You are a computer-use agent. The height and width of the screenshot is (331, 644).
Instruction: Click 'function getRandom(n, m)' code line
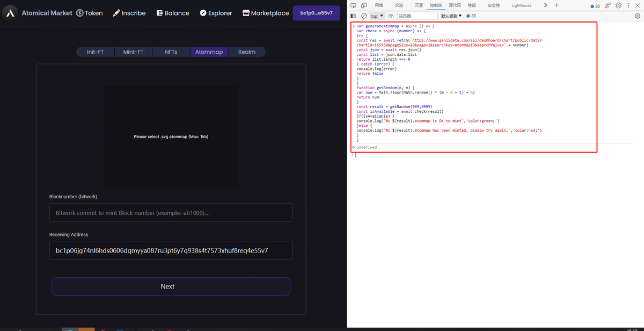(385, 88)
